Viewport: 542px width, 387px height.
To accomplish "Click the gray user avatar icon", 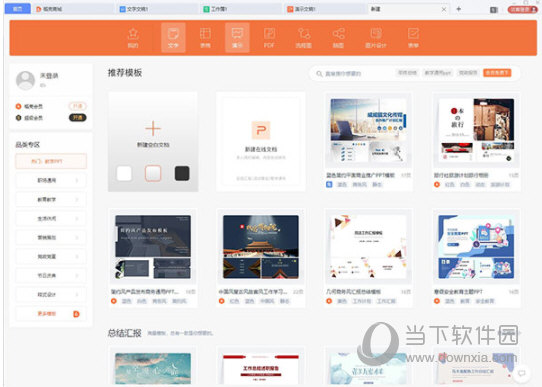I will point(26,81).
